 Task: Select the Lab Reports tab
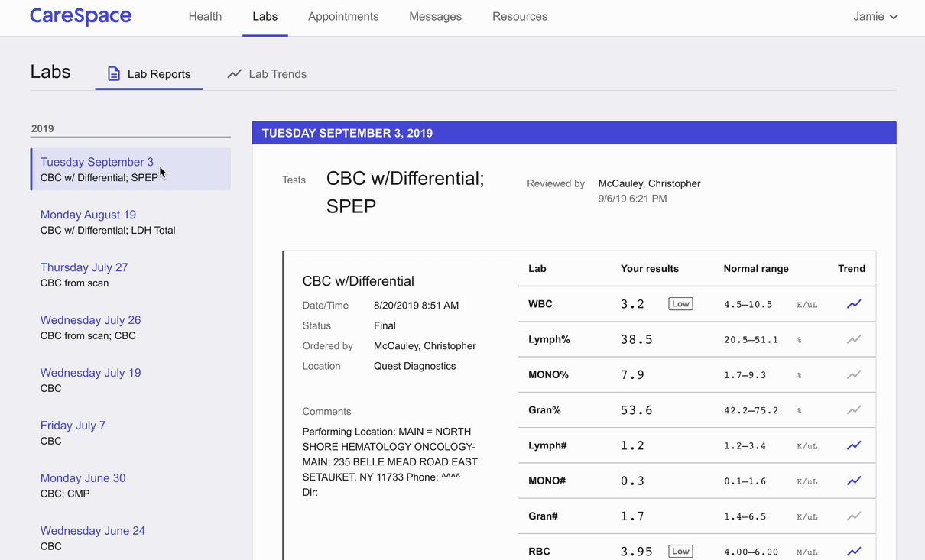point(149,74)
